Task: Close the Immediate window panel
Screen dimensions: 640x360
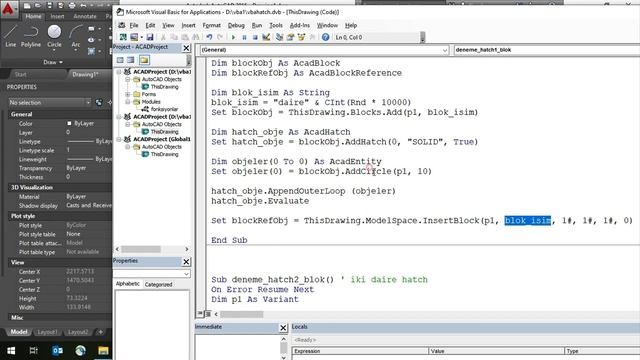Action: click(283, 327)
